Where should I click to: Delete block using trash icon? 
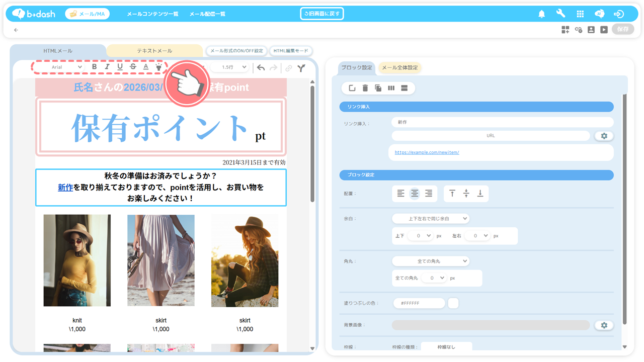(x=365, y=88)
